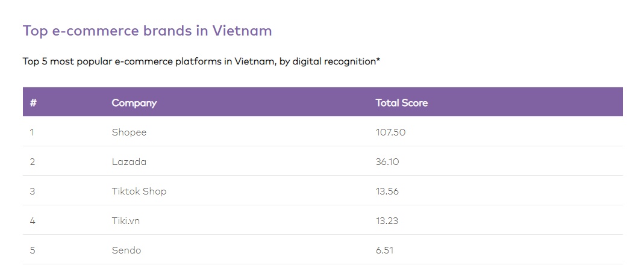Click rank number 2 in the table
Viewport: 644px width, 280px height.
pyautogui.click(x=33, y=162)
